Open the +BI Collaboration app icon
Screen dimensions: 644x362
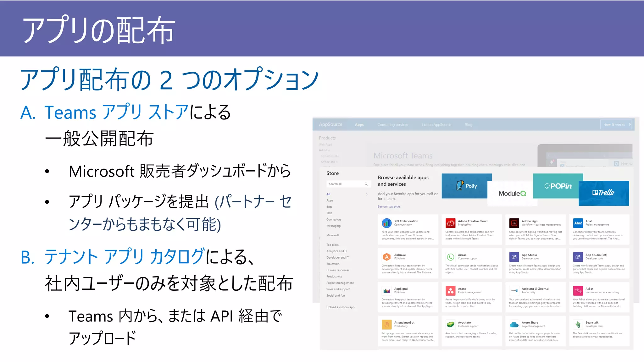tap(386, 223)
